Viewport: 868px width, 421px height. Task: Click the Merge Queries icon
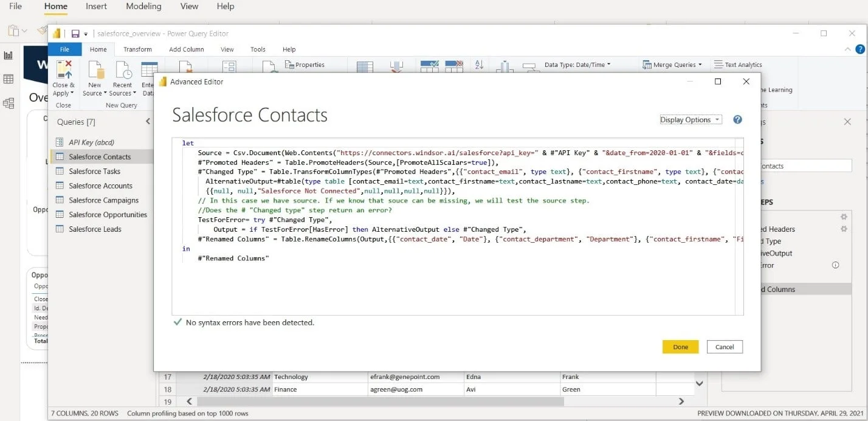647,64
